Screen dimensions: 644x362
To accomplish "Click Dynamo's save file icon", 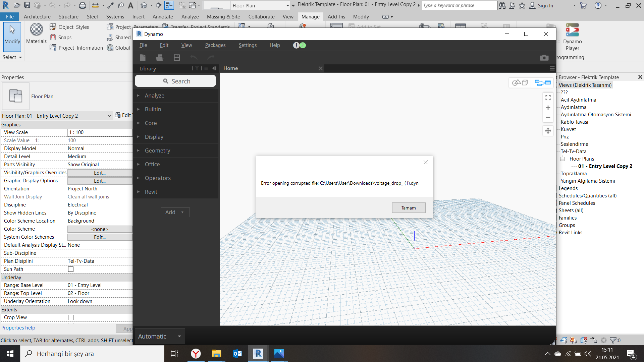I will 177,58.
